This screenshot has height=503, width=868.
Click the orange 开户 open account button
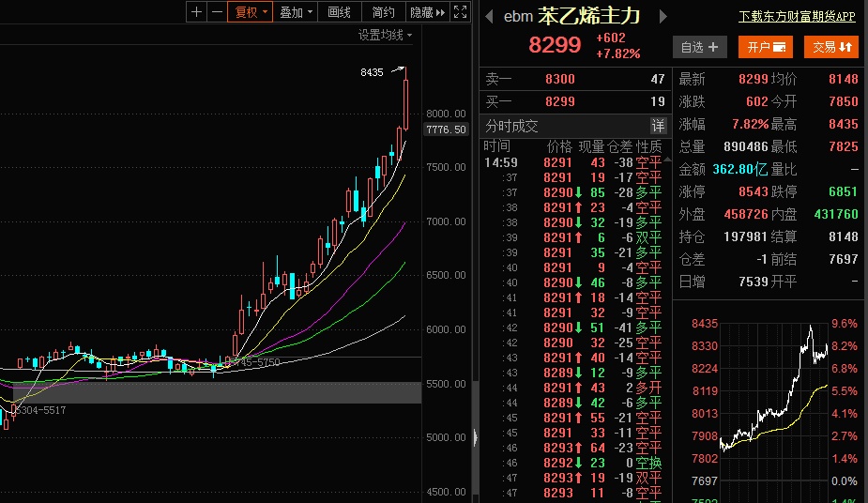(x=766, y=47)
